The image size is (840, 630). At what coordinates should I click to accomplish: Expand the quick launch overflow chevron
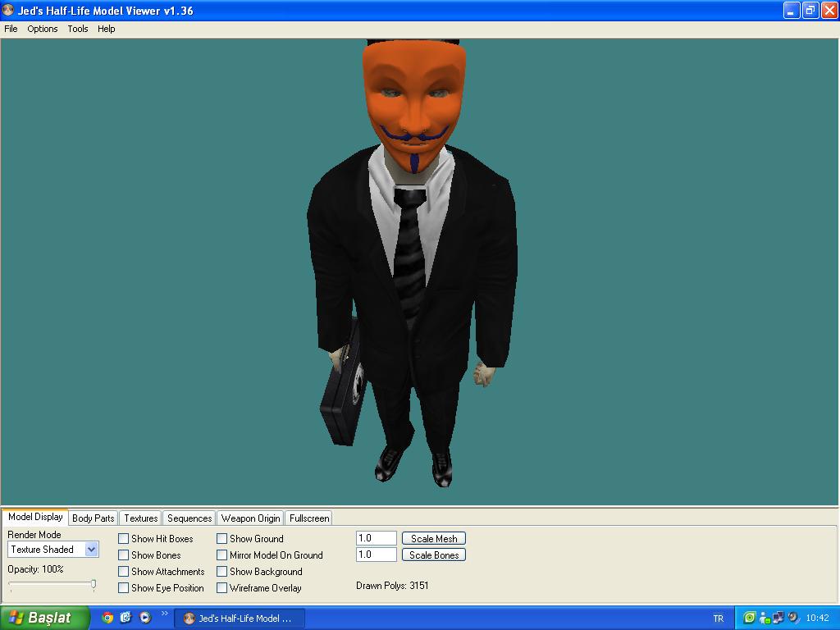[x=164, y=614]
